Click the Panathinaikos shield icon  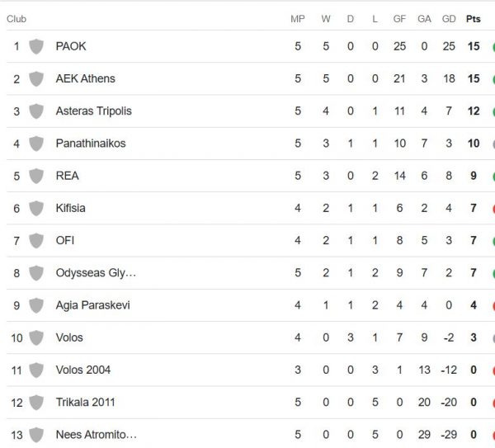click(35, 144)
